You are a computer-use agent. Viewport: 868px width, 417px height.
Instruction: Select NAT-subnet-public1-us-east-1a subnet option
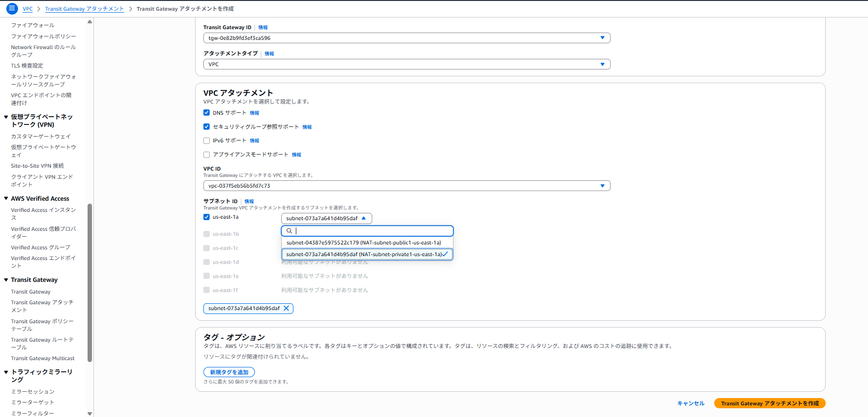click(x=367, y=243)
